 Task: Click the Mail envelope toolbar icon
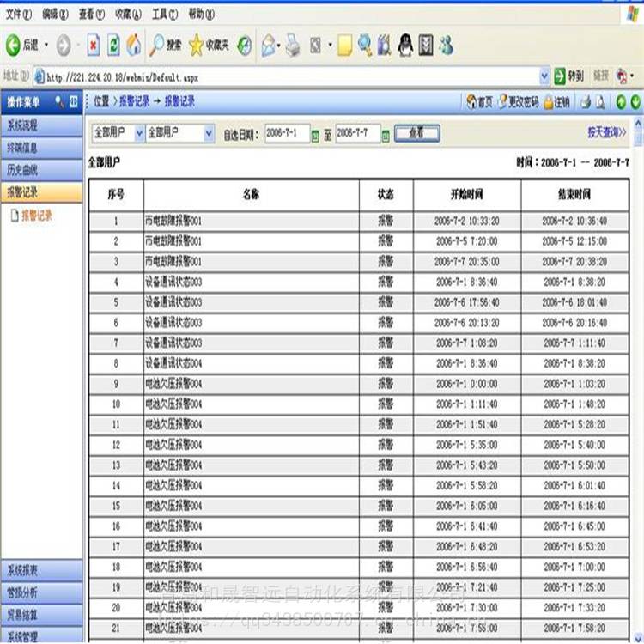click(x=268, y=45)
